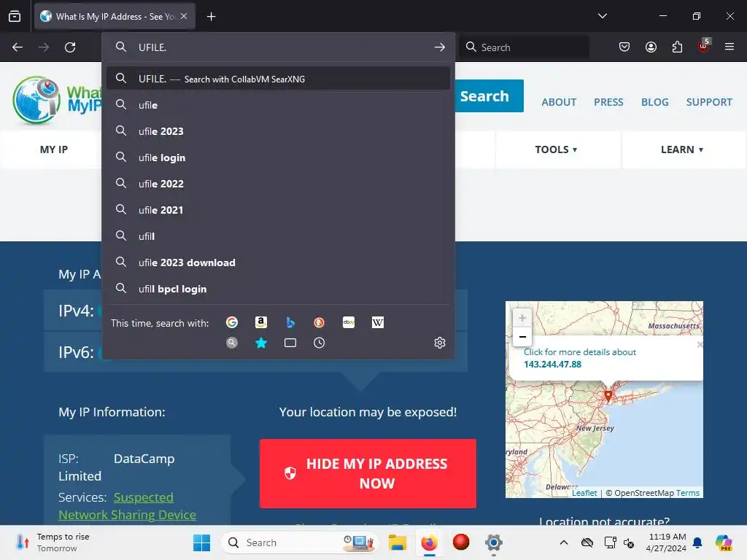The width and height of the screenshot is (747, 560).
Task: Open the SUPPORT link
Action: [x=709, y=102]
